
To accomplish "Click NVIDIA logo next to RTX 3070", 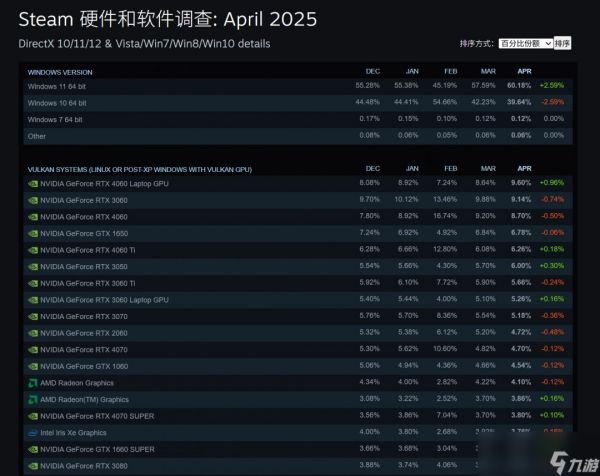I will pos(33,316).
